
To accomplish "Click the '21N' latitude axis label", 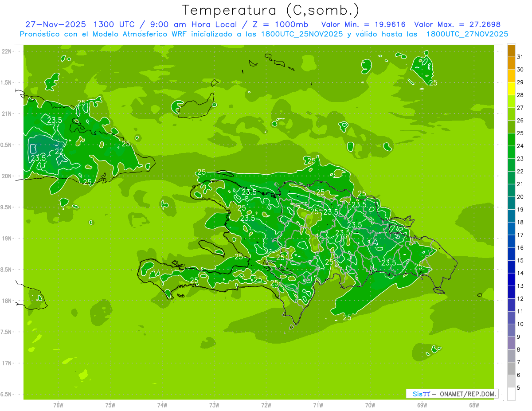I will point(7,114).
